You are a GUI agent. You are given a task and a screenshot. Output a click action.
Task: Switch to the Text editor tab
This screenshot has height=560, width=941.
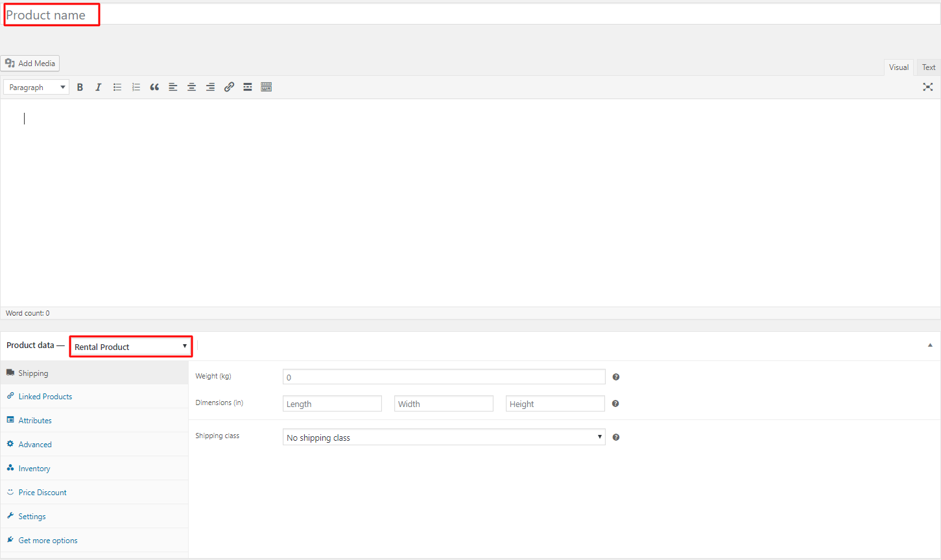coord(929,67)
